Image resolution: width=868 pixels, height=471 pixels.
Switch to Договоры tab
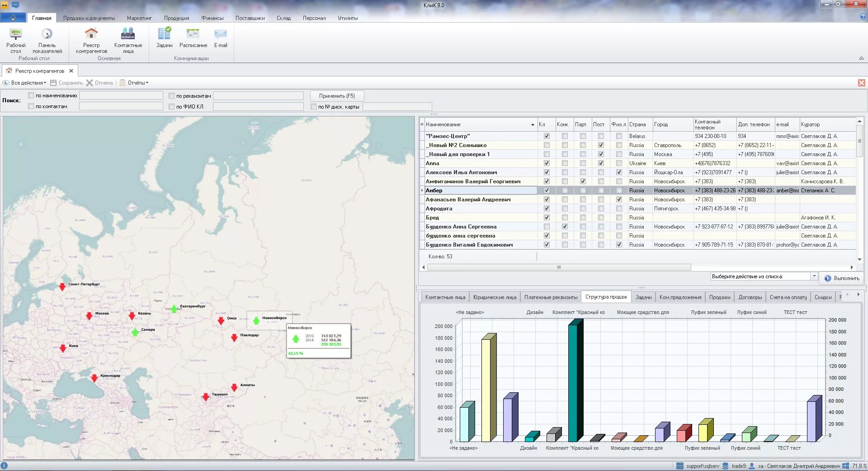pyautogui.click(x=750, y=297)
